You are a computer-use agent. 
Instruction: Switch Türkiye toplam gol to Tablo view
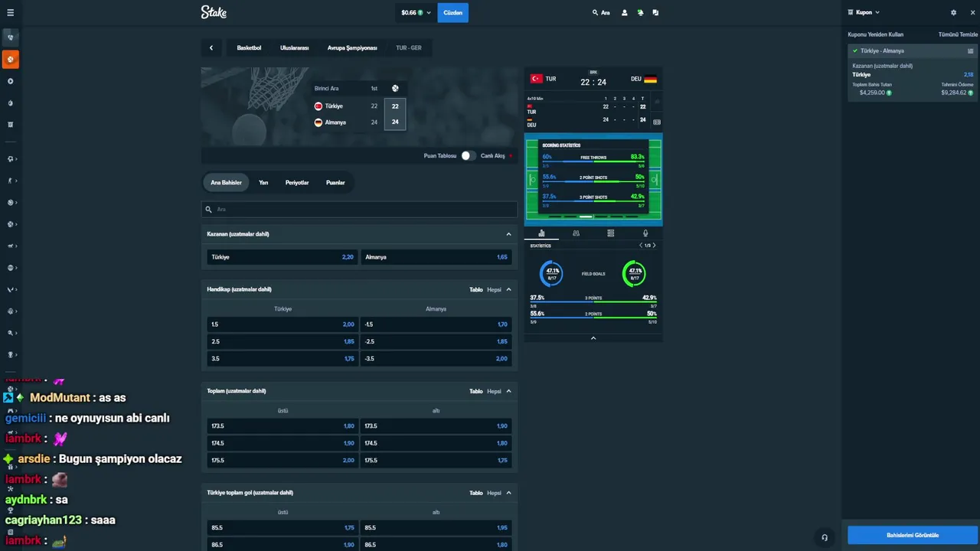click(x=476, y=493)
